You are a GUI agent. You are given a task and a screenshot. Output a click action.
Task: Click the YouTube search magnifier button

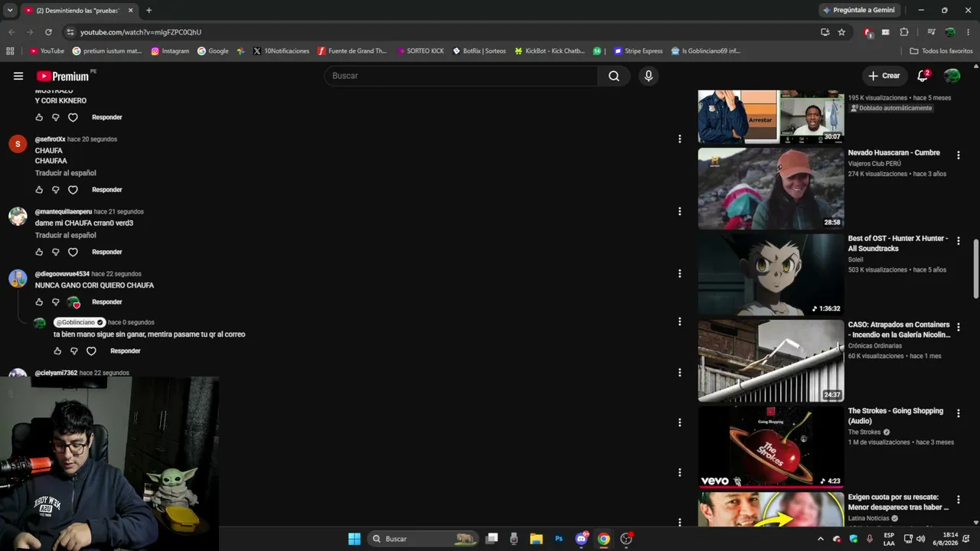coord(614,76)
